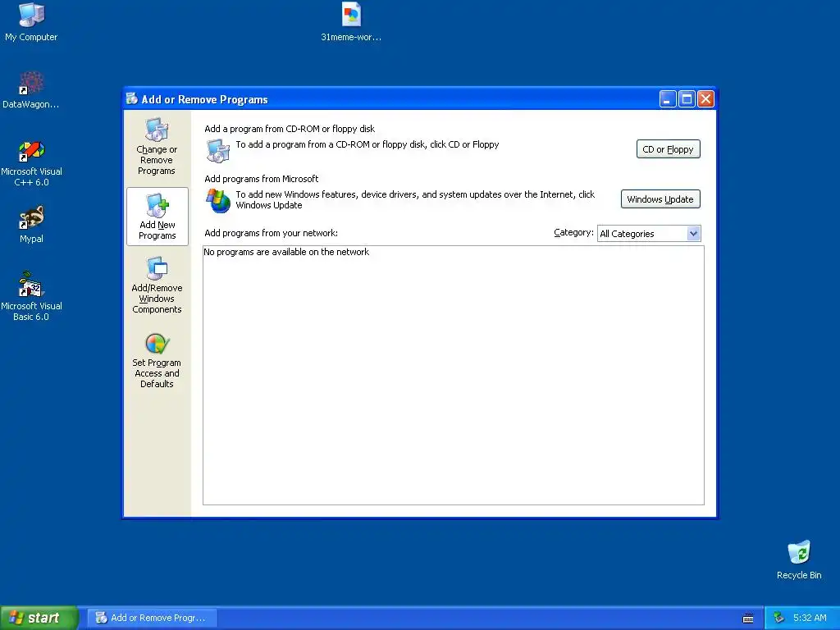Select Add New Programs sidebar option

157,217
